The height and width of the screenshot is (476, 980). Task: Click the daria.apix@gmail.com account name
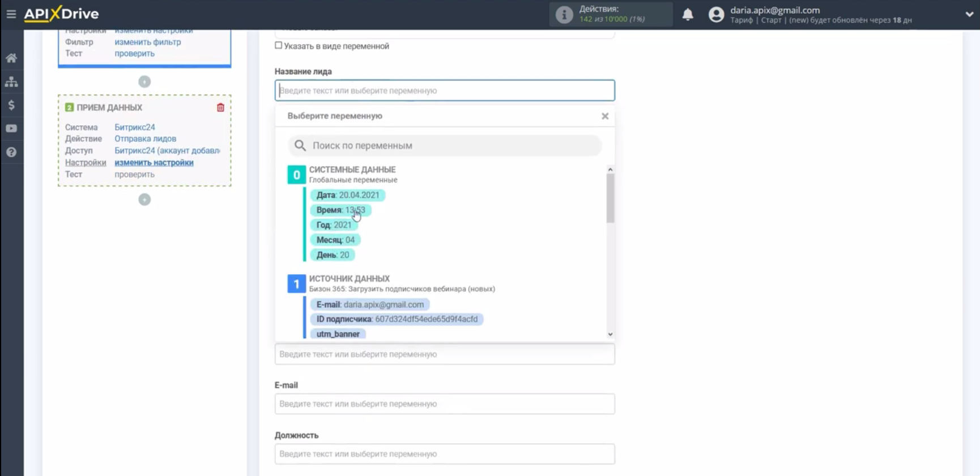[x=775, y=10]
